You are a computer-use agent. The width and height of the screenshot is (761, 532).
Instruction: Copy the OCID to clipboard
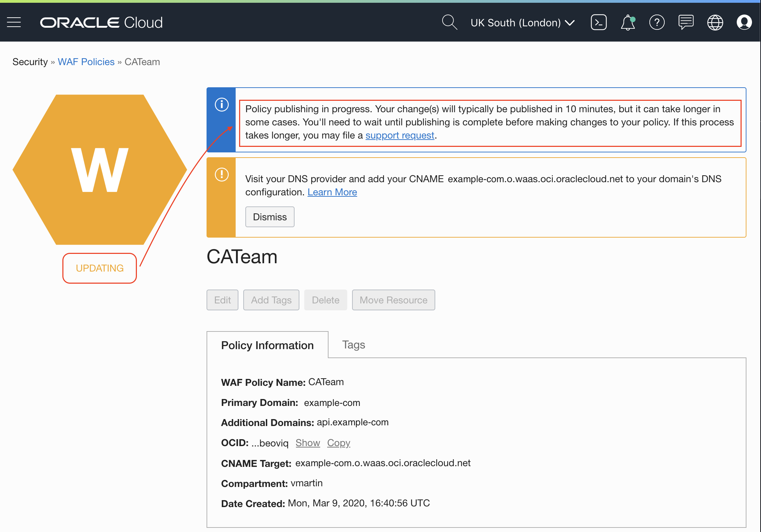pos(339,443)
